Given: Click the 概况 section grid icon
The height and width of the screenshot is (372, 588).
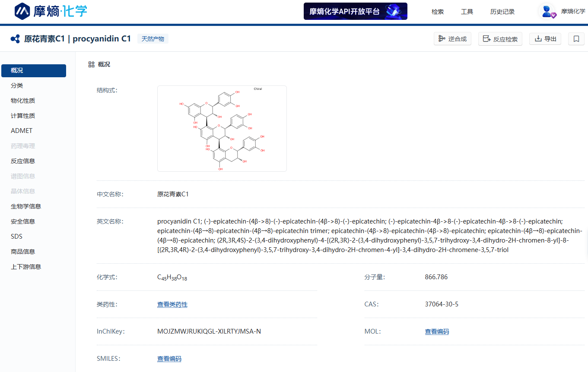Looking at the screenshot, I should (x=91, y=64).
